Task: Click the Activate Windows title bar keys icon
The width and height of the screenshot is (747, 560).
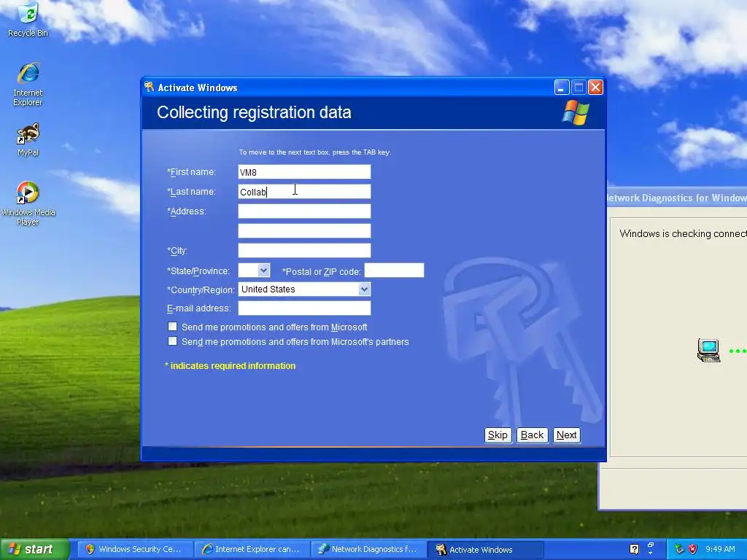Action: pyautogui.click(x=149, y=87)
